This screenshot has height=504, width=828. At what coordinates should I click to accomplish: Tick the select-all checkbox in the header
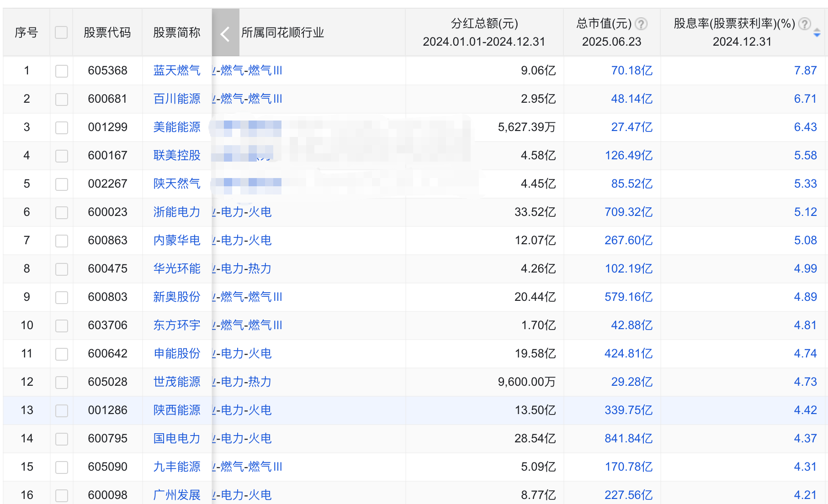(x=61, y=33)
